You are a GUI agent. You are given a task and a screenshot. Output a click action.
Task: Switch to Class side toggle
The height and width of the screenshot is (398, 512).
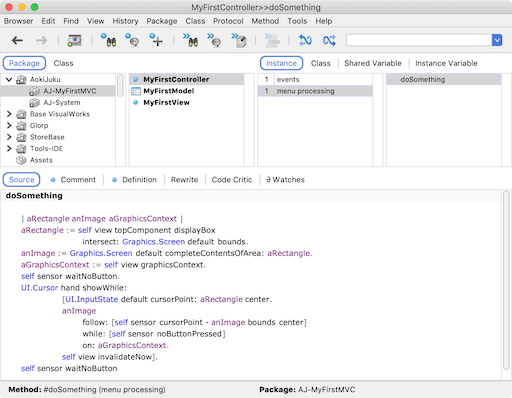coord(321,63)
